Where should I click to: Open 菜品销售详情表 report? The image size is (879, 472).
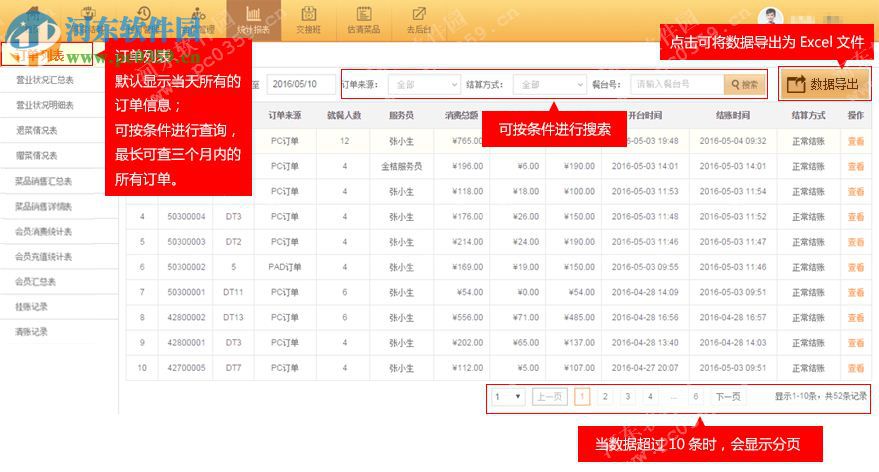coord(44,206)
